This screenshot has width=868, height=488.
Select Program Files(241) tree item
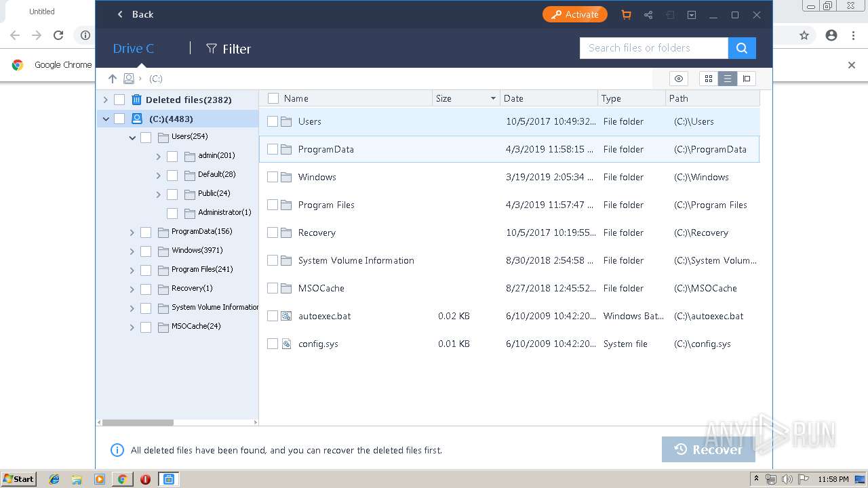point(202,269)
